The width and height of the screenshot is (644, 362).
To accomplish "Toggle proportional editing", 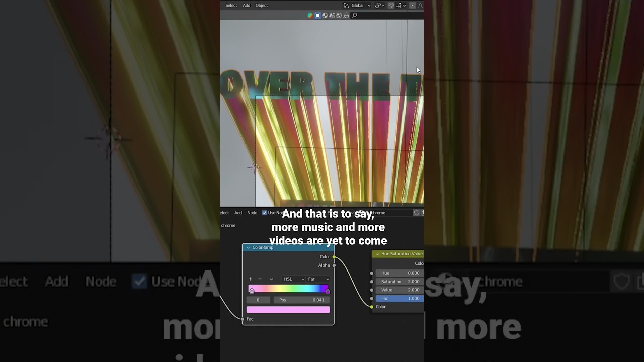I will point(412,5).
